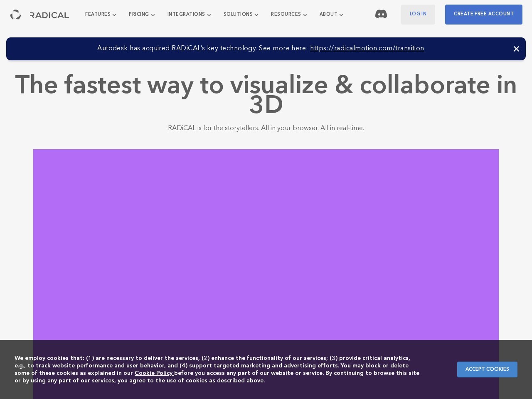
Task: Dismiss the Autodesk acquisition banner
Action: click(x=516, y=49)
